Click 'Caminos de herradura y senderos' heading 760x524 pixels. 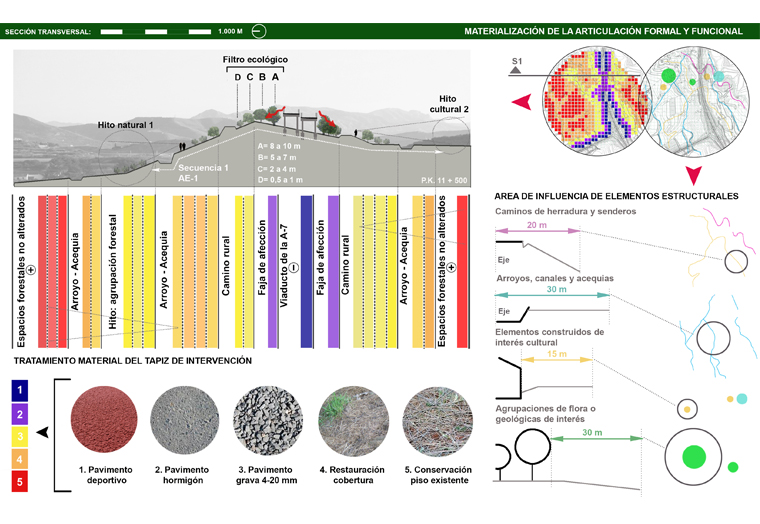click(x=565, y=211)
